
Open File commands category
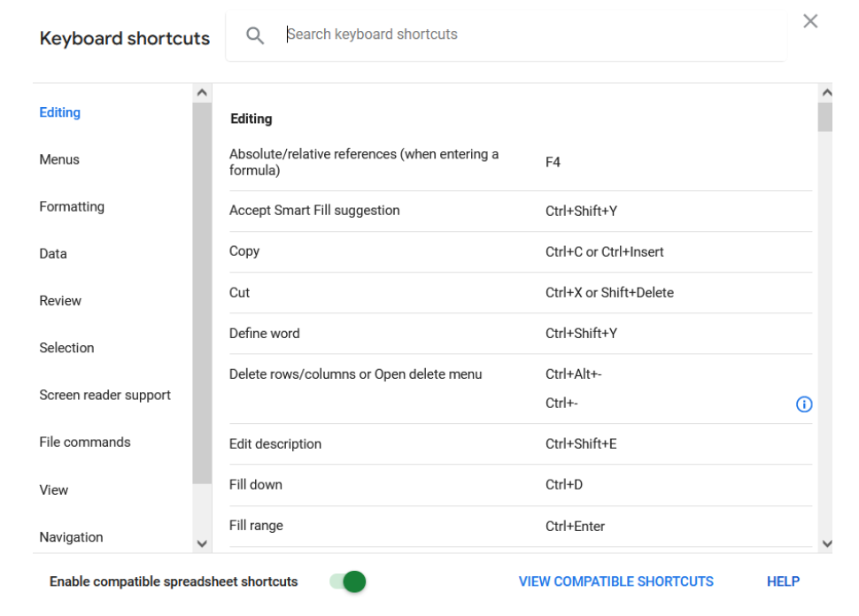click(85, 442)
